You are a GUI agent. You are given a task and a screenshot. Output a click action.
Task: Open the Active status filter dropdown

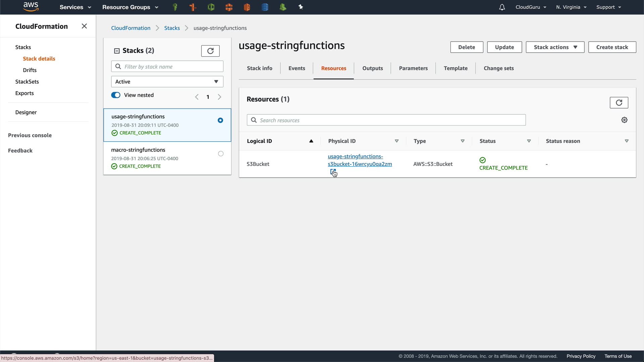point(167,82)
